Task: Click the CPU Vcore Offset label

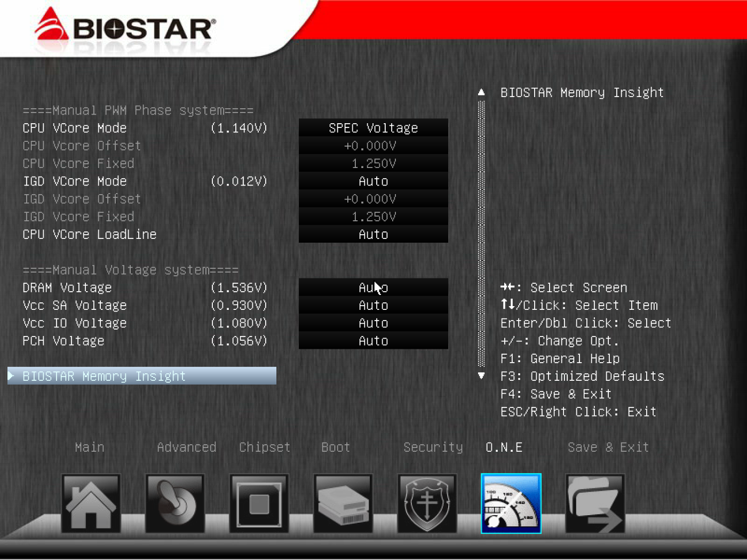Action: [x=82, y=146]
